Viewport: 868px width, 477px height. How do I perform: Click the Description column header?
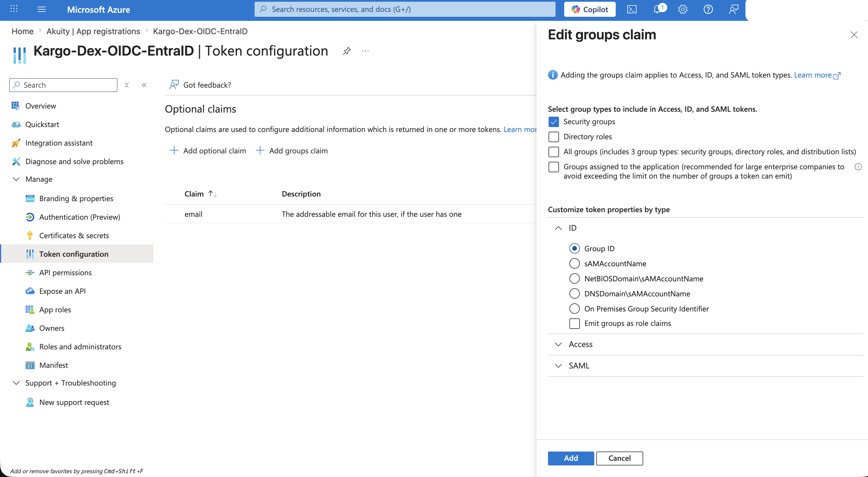pos(301,194)
